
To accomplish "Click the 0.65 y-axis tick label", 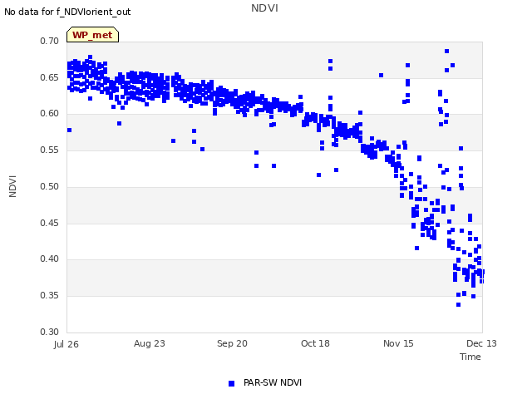I will click(x=50, y=77).
